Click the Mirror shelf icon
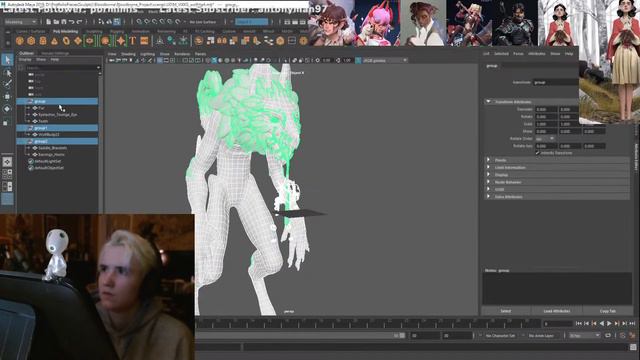 tap(222, 41)
